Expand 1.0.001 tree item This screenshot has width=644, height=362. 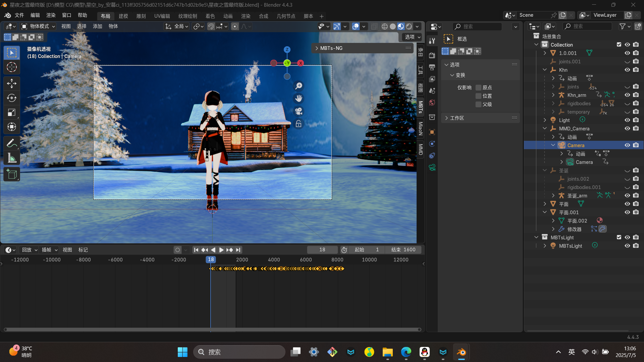pos(545,53)
